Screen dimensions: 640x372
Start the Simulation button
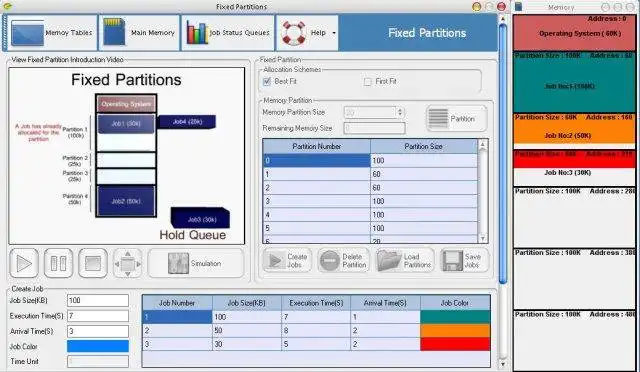(x=196, y=263)
